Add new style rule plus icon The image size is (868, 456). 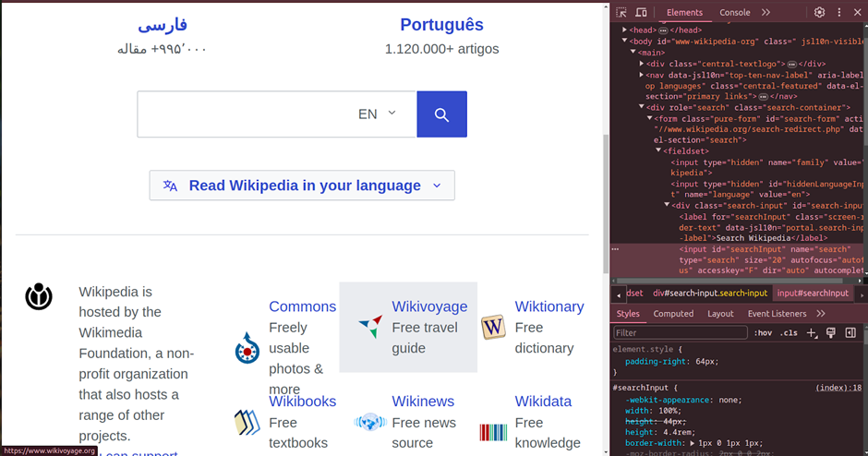pos(812,332)
